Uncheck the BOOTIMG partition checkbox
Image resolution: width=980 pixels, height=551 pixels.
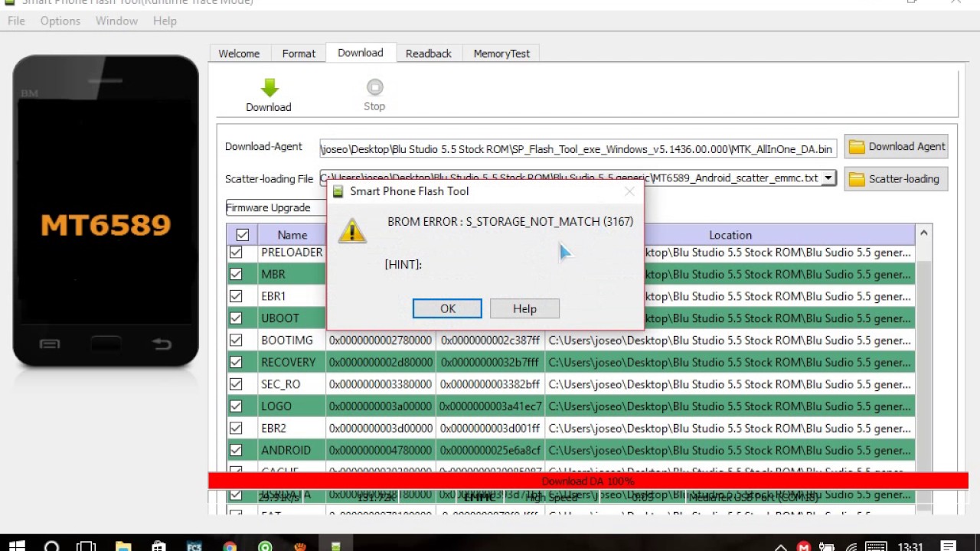(x=236, y=340)
